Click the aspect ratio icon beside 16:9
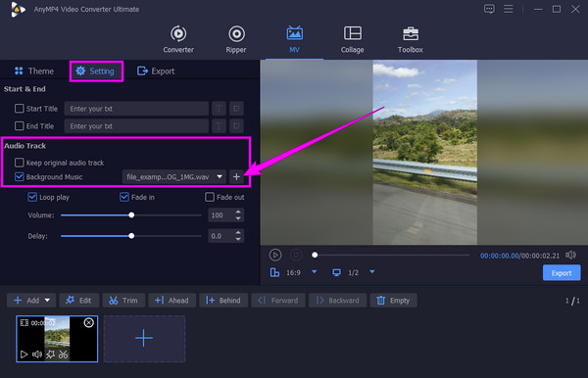 tap(274, 273)
